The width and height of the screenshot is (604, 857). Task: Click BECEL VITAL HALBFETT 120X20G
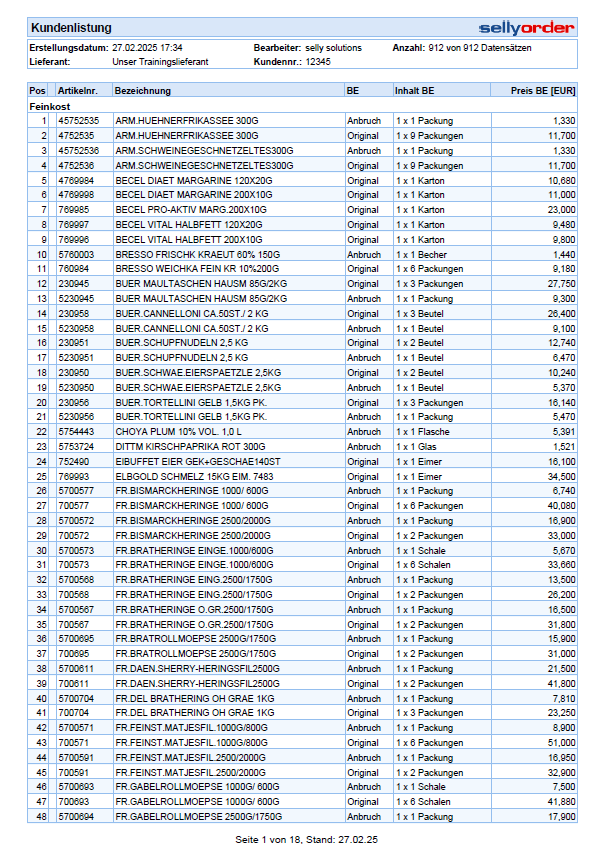click(189, 225)
